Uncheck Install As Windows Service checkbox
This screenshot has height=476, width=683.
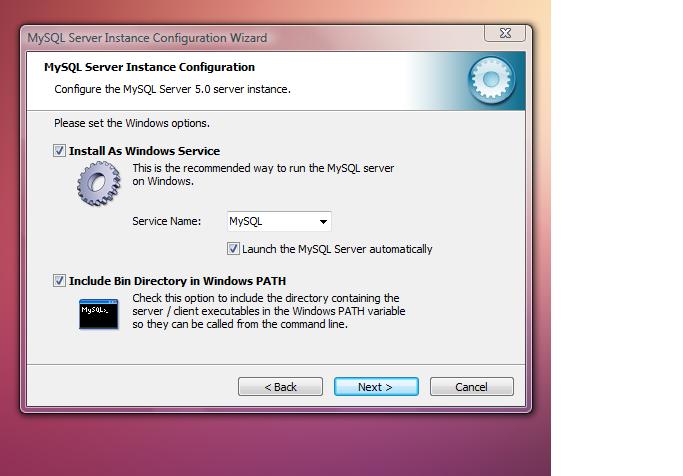tap(59, 151)
